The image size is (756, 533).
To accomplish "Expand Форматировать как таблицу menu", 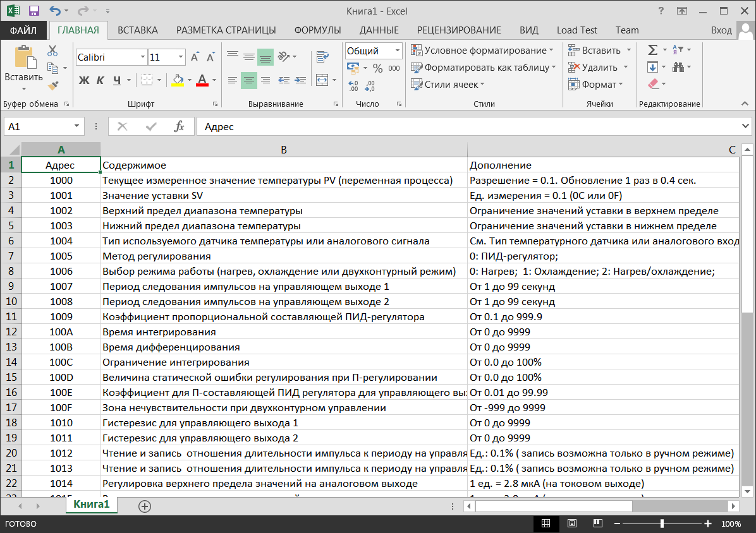I will pos(483,68).
